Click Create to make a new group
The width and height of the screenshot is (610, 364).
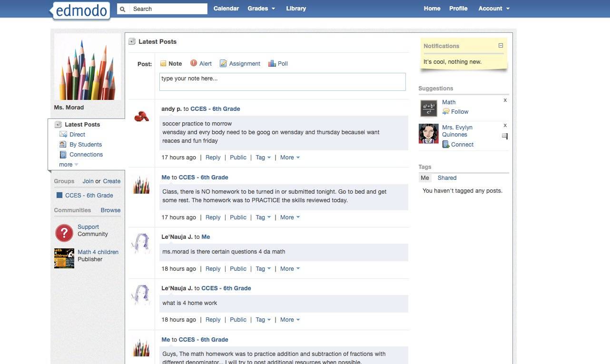tap(112, 181)
